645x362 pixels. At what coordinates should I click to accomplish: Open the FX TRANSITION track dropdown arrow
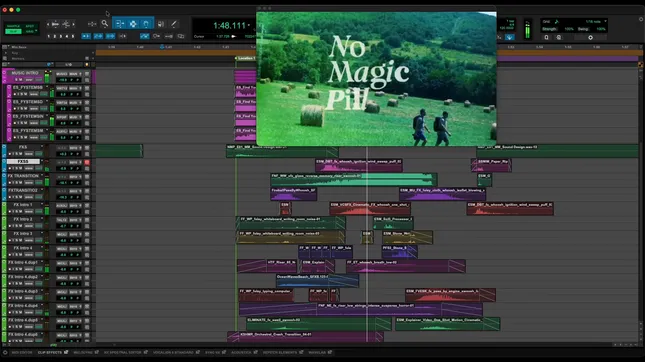pyautogui.click(x=42, y=176)
